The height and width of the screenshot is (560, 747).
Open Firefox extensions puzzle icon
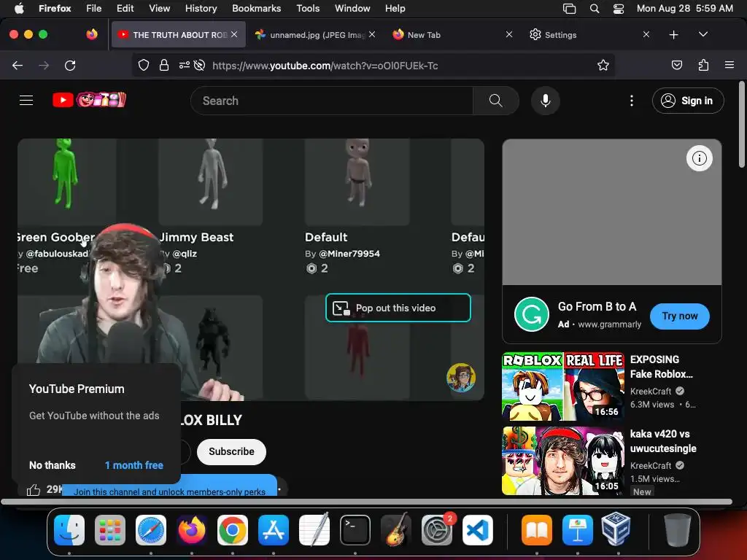tap(703, 65)
